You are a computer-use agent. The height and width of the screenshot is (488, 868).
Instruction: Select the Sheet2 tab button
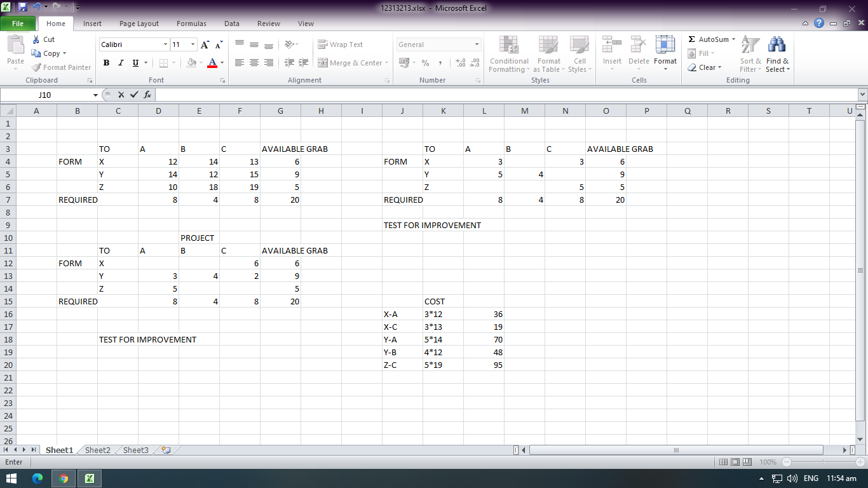click(x=97, y=450)
